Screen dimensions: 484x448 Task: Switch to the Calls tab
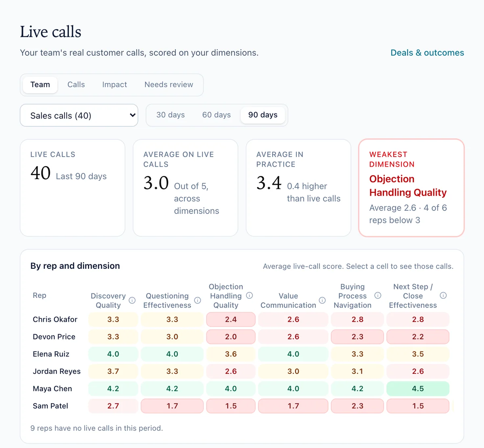(x=76, y=85)
